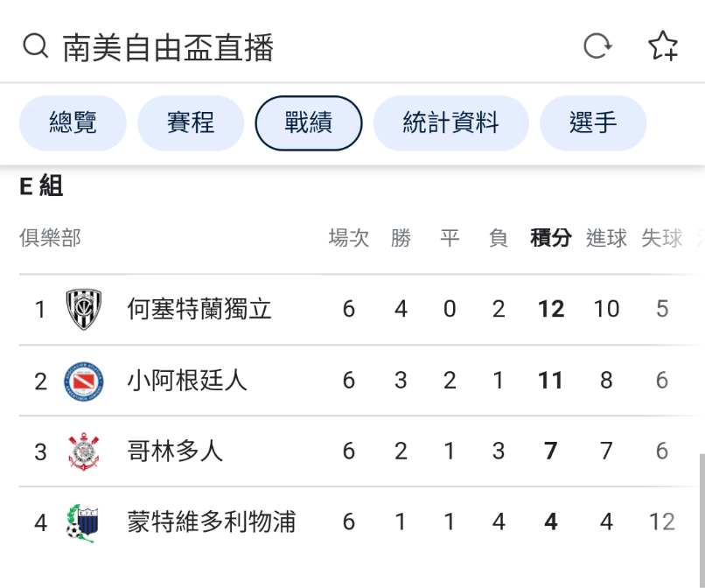Open team 何塞特蘭獨立
Screen dimensions: 705x588
pyautogui.click(x=199, y=309)
